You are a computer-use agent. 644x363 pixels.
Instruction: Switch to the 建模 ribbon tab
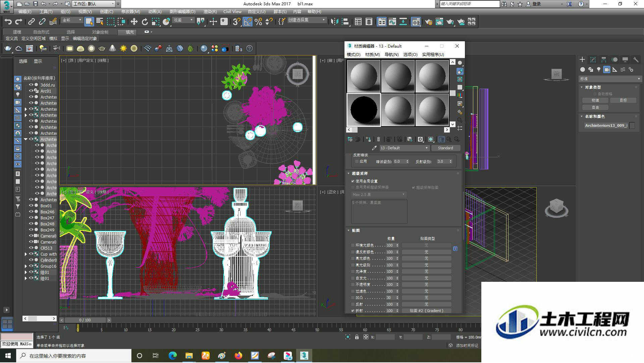17,32
